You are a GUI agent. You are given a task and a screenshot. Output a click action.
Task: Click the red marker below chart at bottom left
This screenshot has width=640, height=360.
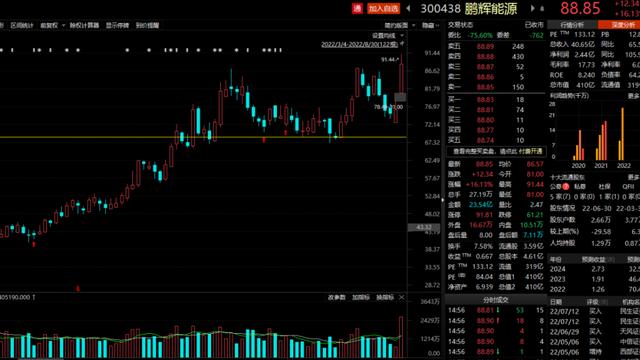[78, 289]
